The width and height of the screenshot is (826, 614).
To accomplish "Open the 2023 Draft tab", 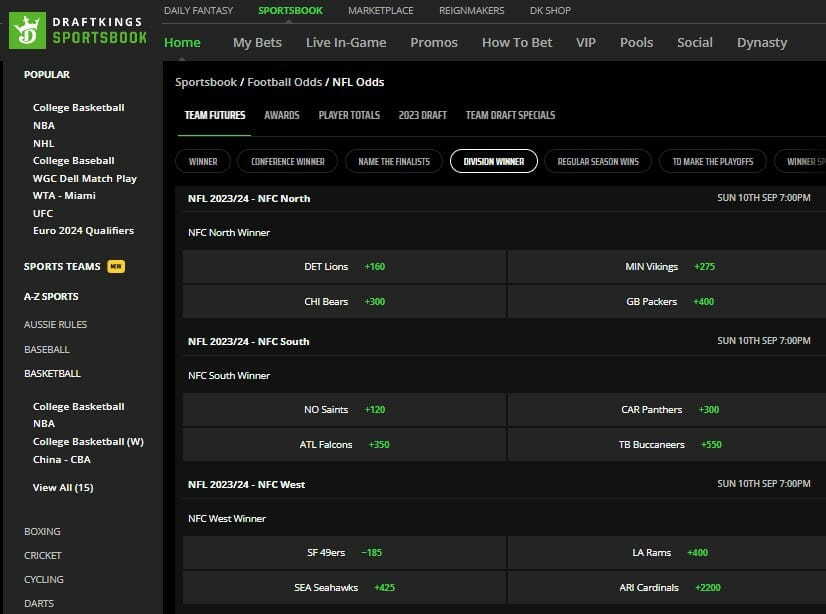I will tap(422, 115).
